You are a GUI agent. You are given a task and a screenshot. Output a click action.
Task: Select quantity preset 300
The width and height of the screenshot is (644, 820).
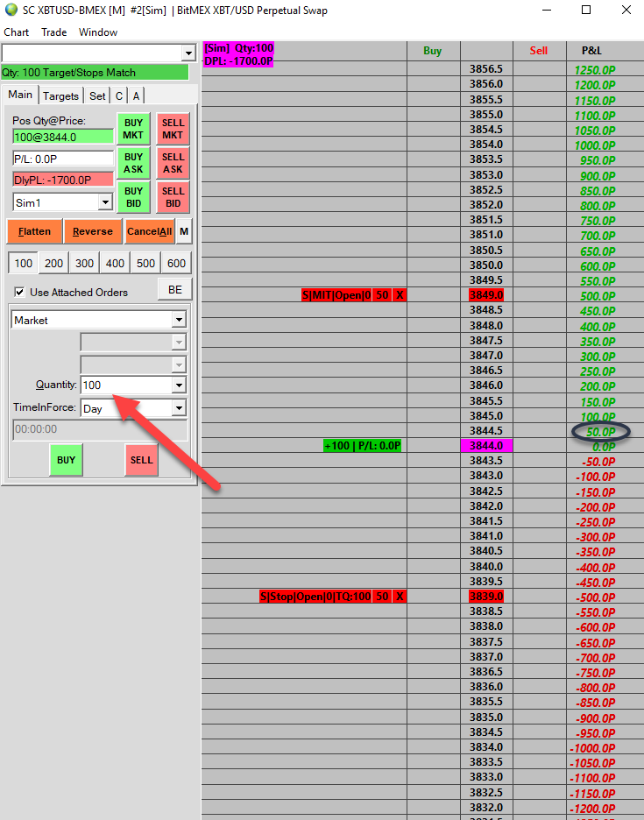click(84, 263)
